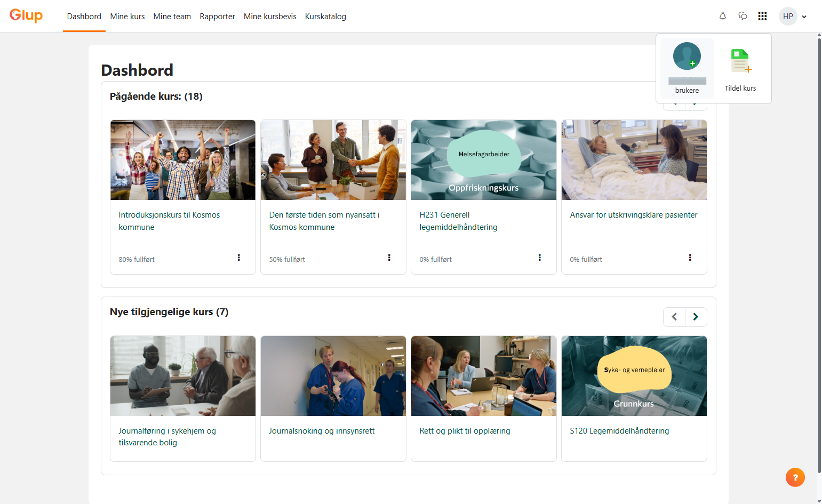Open Introduksjonskurs til Kosmos kommune course link

point(169,221)
